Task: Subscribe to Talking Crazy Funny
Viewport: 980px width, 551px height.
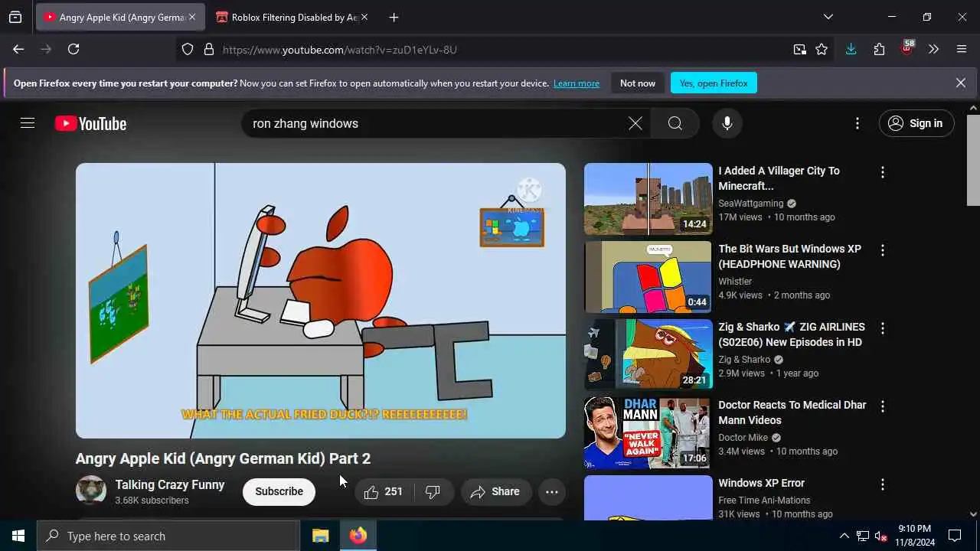Action: pos(279,492)
